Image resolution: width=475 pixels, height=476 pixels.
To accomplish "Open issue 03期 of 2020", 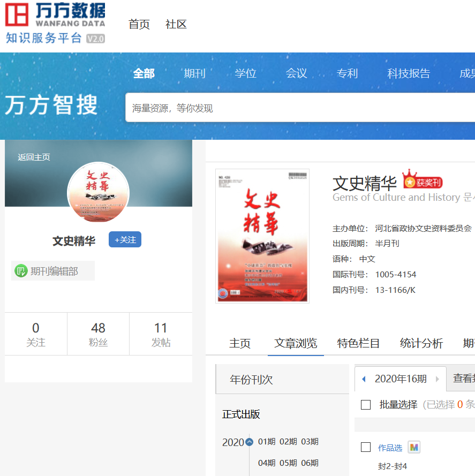I will 310,441.
